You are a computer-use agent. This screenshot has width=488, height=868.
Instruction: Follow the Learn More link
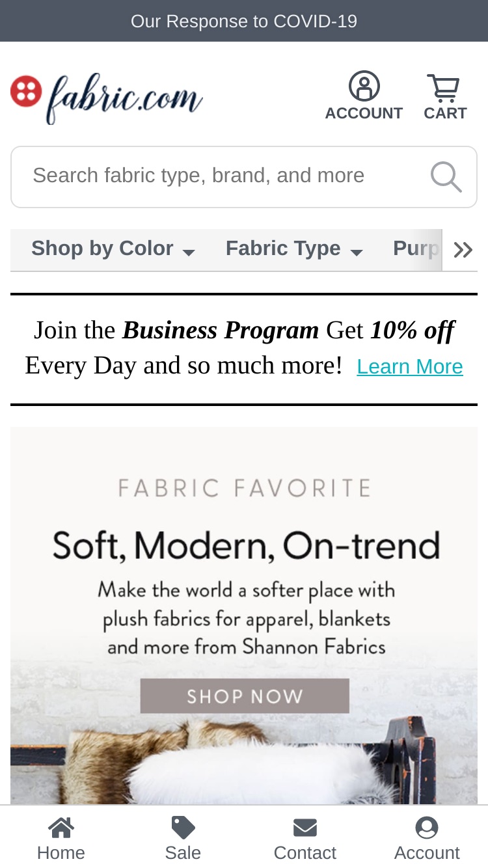point(410,367)
